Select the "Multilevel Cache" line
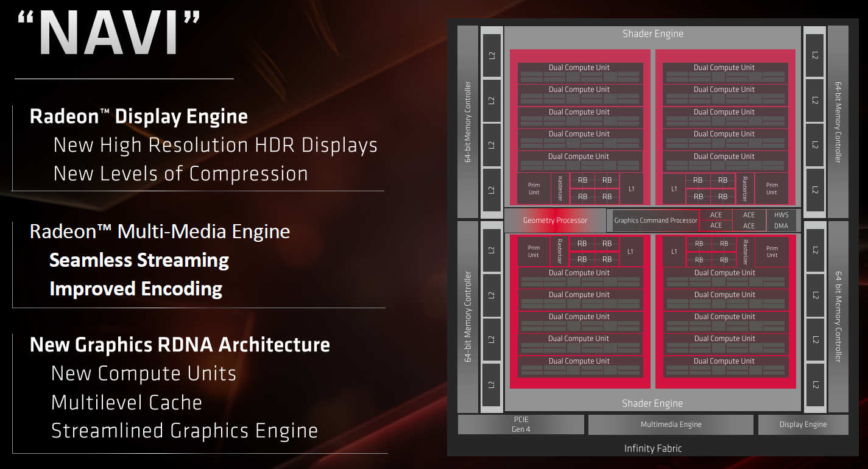This screenshot has height=469, width=868. coord(127,403)
